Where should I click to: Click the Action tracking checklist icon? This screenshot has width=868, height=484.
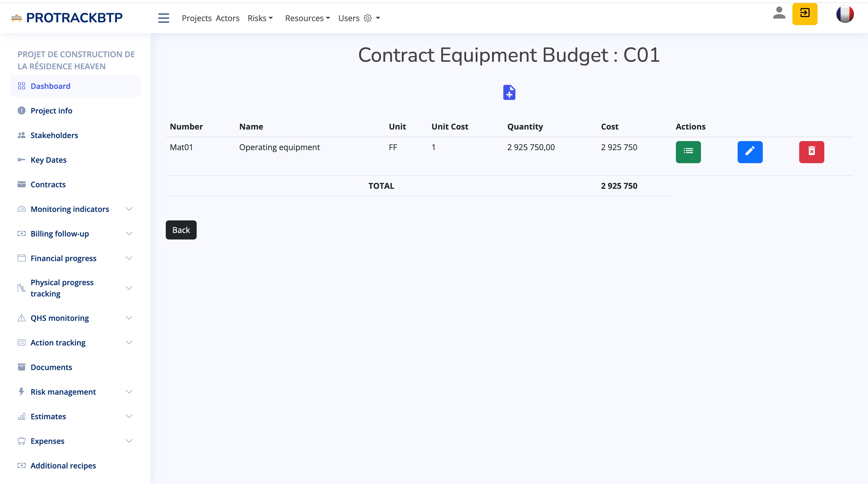22,342
